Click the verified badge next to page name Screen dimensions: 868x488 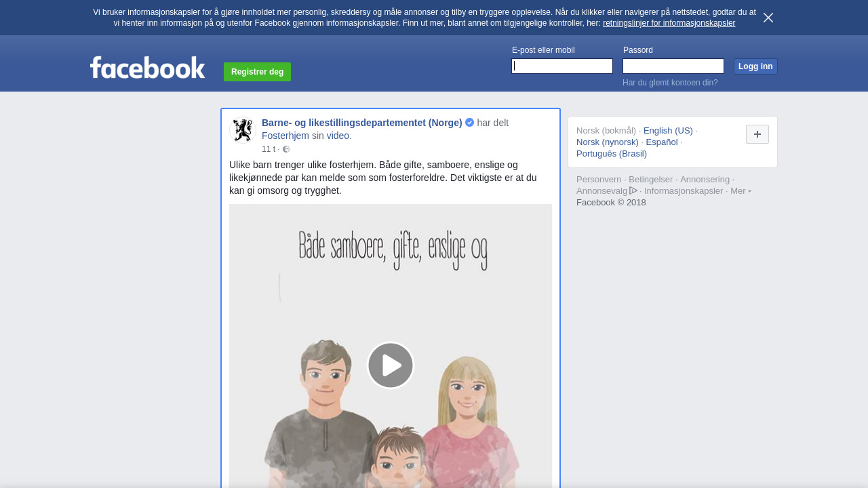coord(469,123)
